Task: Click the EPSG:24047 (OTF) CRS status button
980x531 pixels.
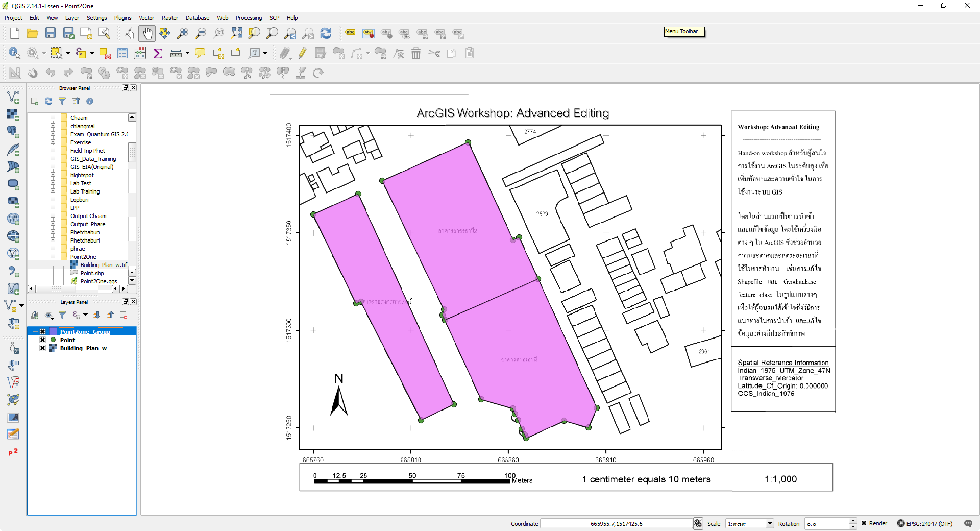Action: click(925, 523)
